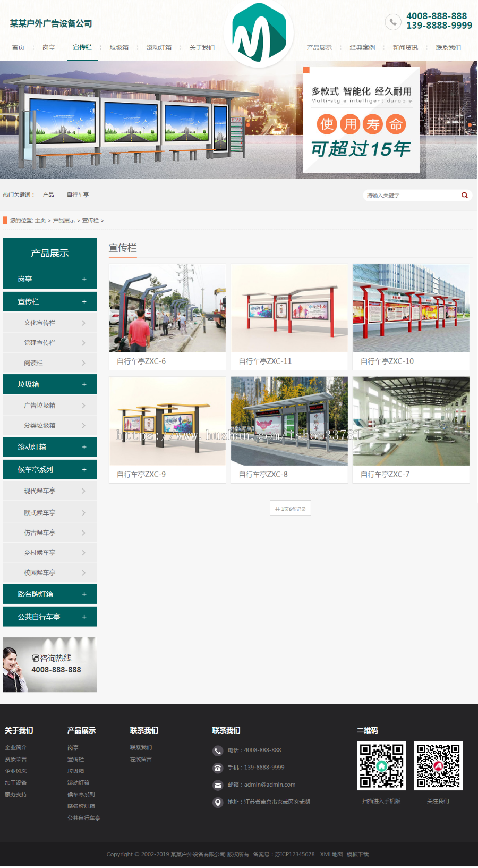The height and width of the screenshot is (868, 478).
Task: Click the mobile version QR code
Action: pyautogui.click(x=381, y=765)
